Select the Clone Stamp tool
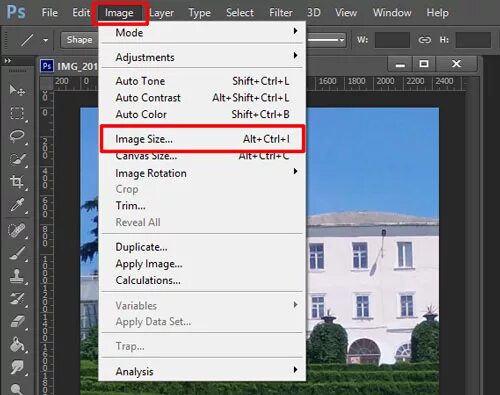 pyautogui.click(x=17, y=276)
